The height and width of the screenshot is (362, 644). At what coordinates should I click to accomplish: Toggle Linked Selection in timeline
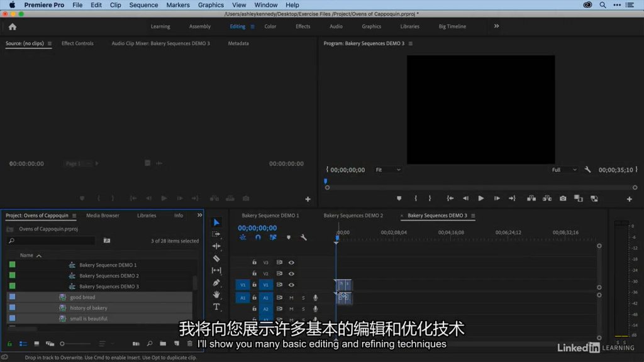pyautogui.click(x=273, y=237)
